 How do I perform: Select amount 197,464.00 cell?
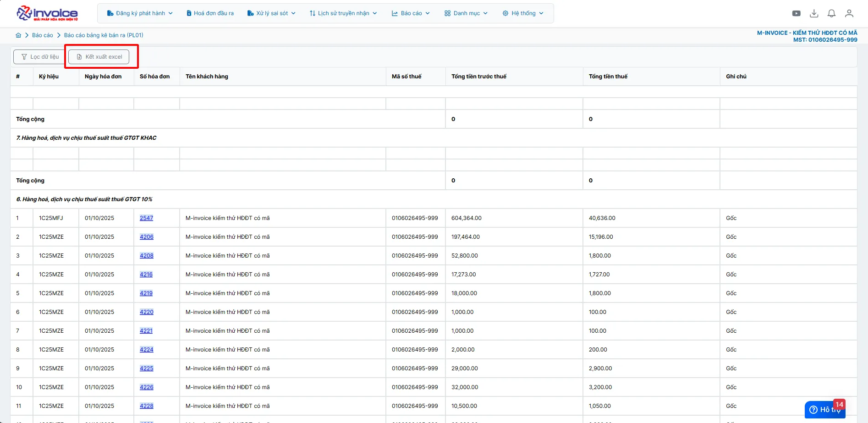[514, 237]
